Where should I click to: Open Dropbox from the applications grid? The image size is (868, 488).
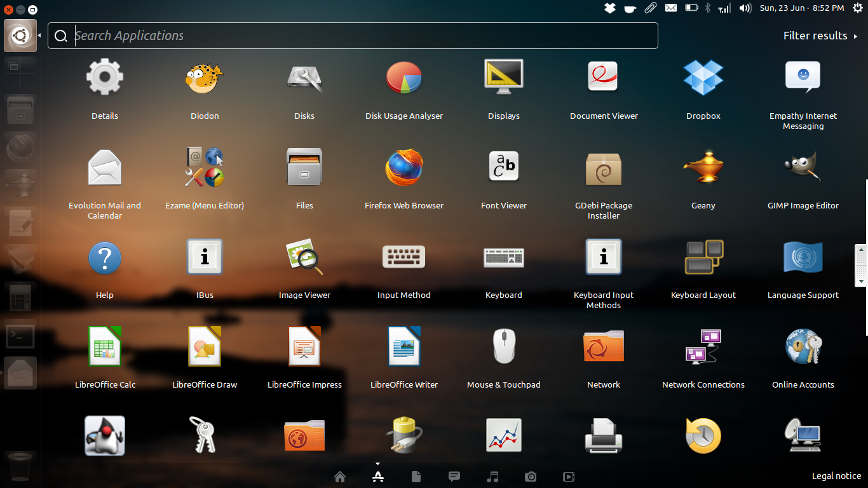pyautogui.click(x=703, y=78)
